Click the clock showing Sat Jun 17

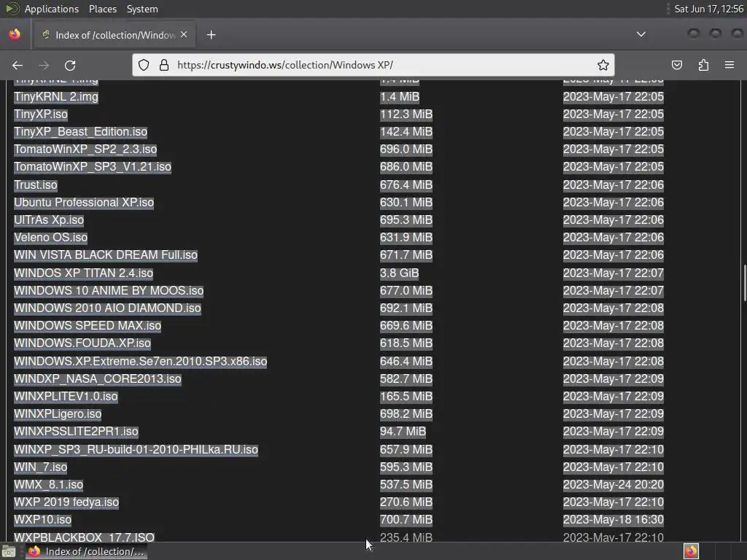709,9
